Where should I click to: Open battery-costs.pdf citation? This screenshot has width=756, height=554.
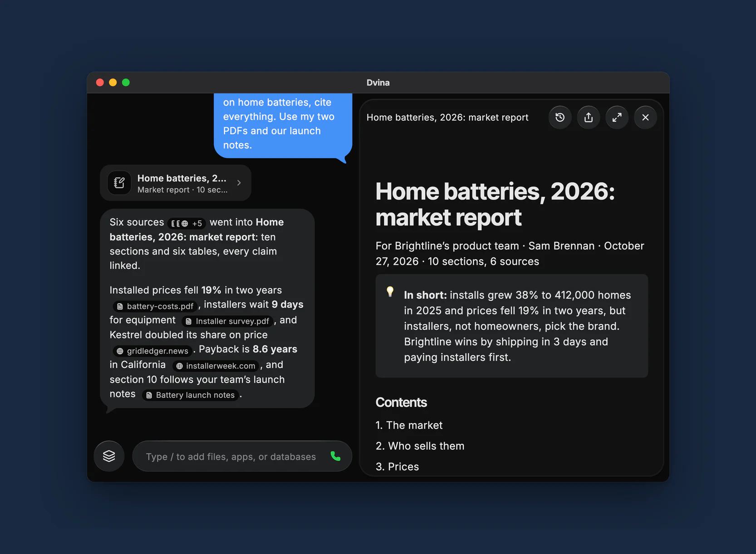pyautogui.click(x=155, y=307)
